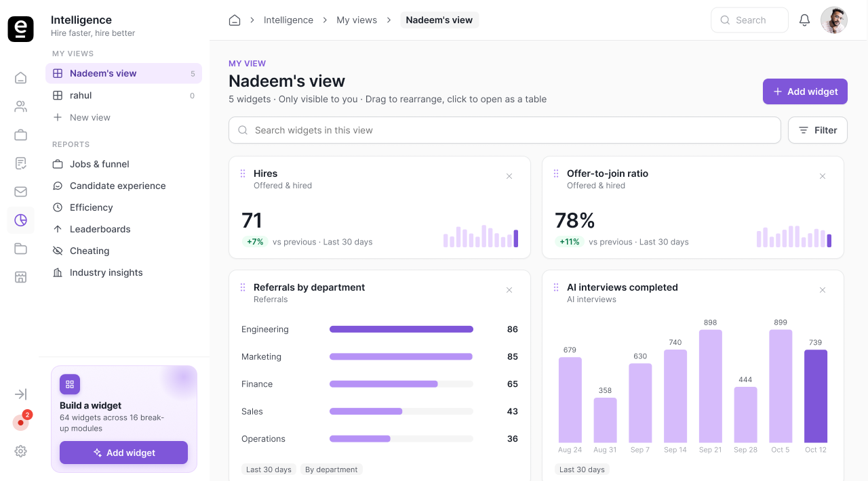Click the Sep 28 bar showing 444

click(745, 415)
